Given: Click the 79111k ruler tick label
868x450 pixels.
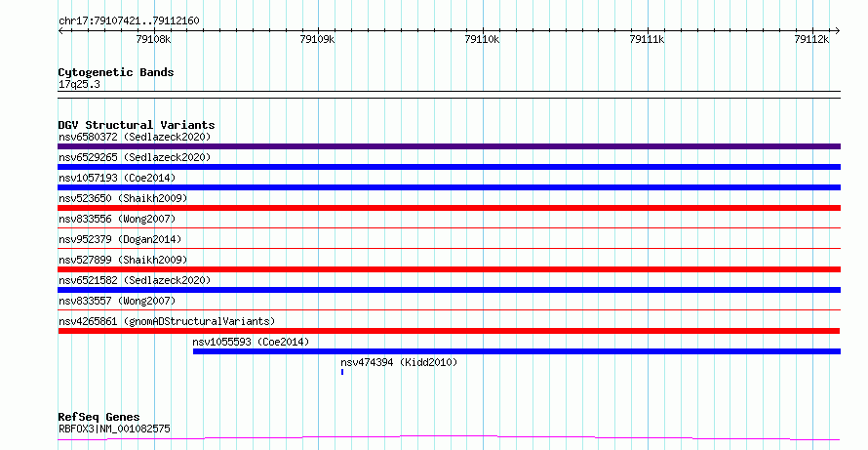Looking at the screenshot, I should tap(648, 39).
